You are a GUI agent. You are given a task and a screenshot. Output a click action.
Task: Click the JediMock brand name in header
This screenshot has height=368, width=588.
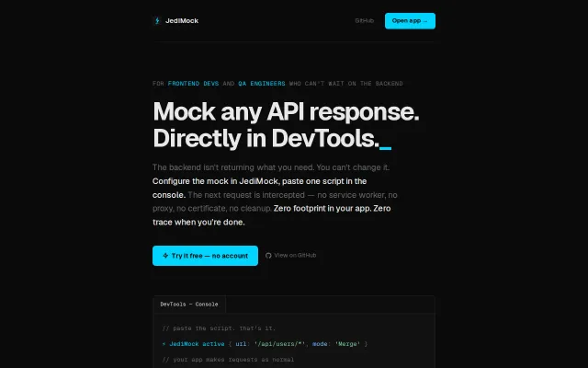pyautogui.click(x=182, y=20)
